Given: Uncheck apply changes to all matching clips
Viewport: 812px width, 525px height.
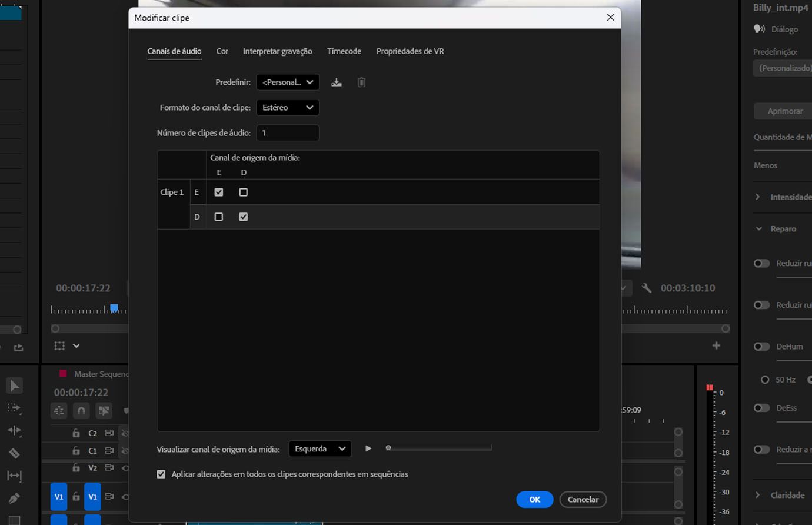Looking at the screenshot, I should [x=161, y=474].
